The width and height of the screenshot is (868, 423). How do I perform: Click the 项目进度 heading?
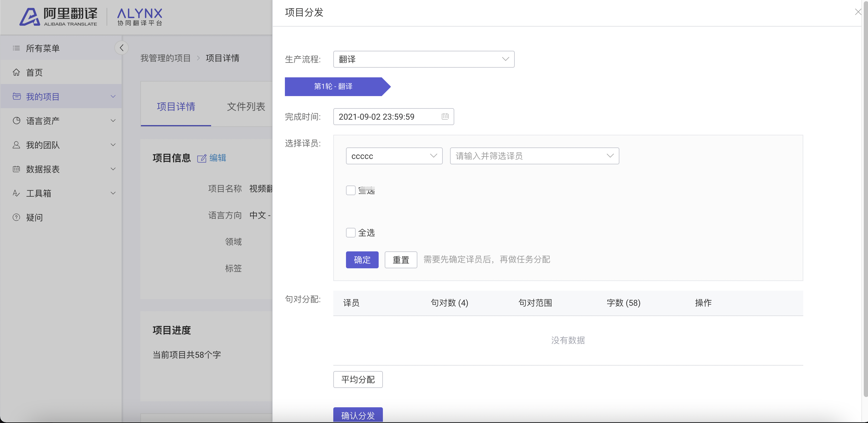(x=171, y=330)
